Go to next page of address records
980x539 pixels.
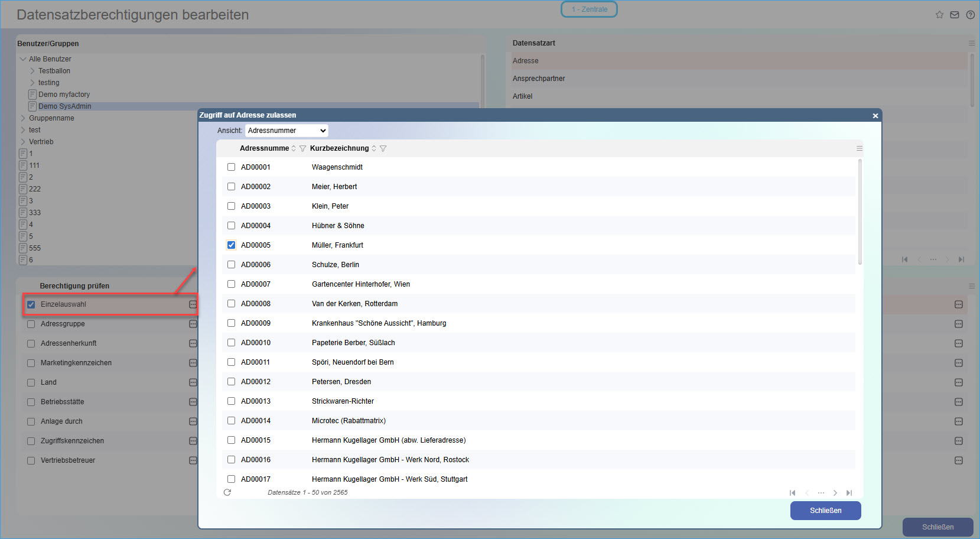(x=835, y=493)
